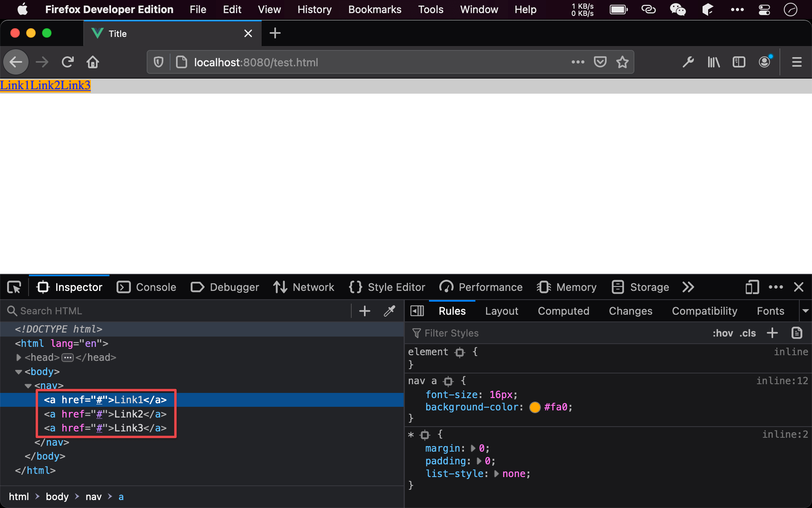Select nav in the breadcrumb trail
The image size is (812, 508).
[94, 496]
